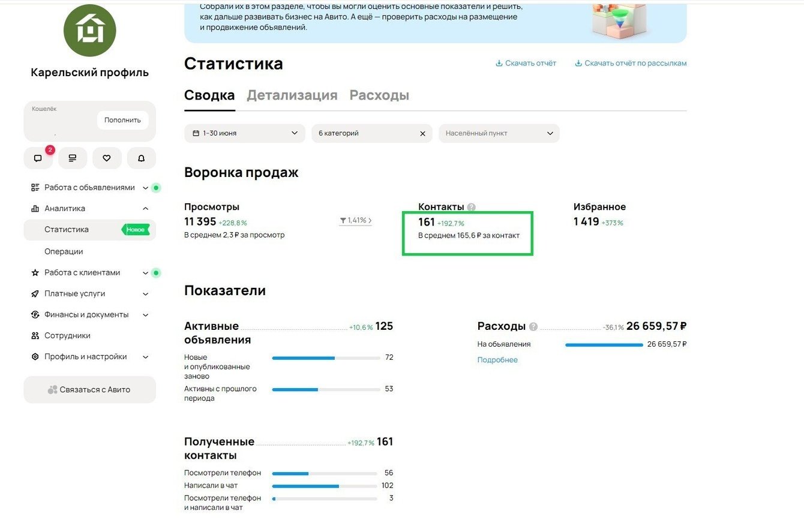Image resolution: width=804 pixels, height=532 pixels.
Task: Open notifications bell icon
Action: point(142,158)
